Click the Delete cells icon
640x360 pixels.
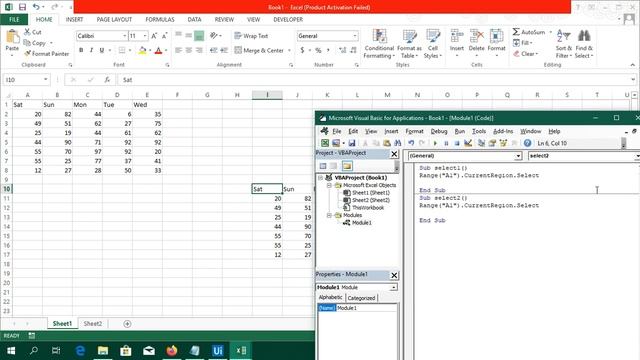476,37
